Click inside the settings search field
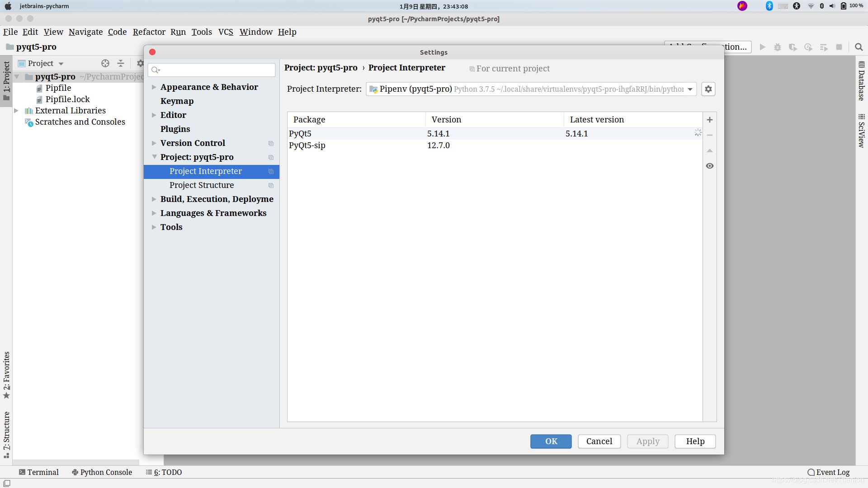The height and width of the screenshot is (488, 868). (211, 70)
